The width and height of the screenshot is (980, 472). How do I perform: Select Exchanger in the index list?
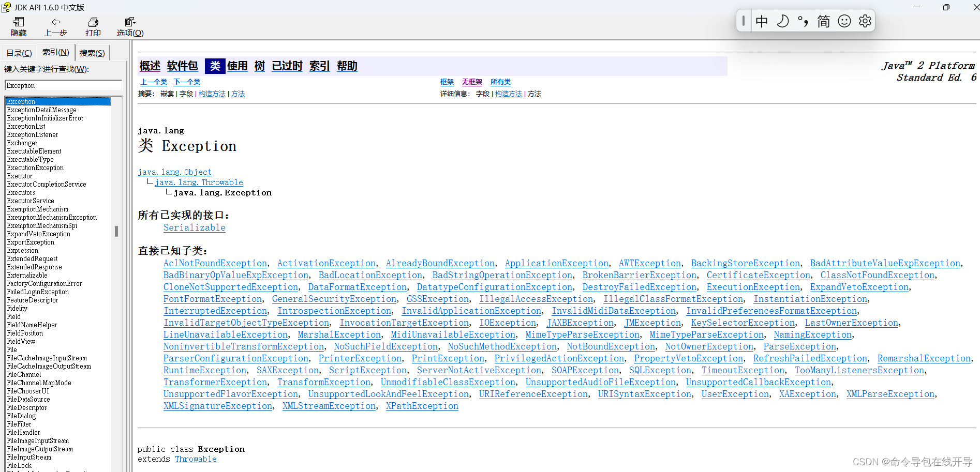coord(22,143)
